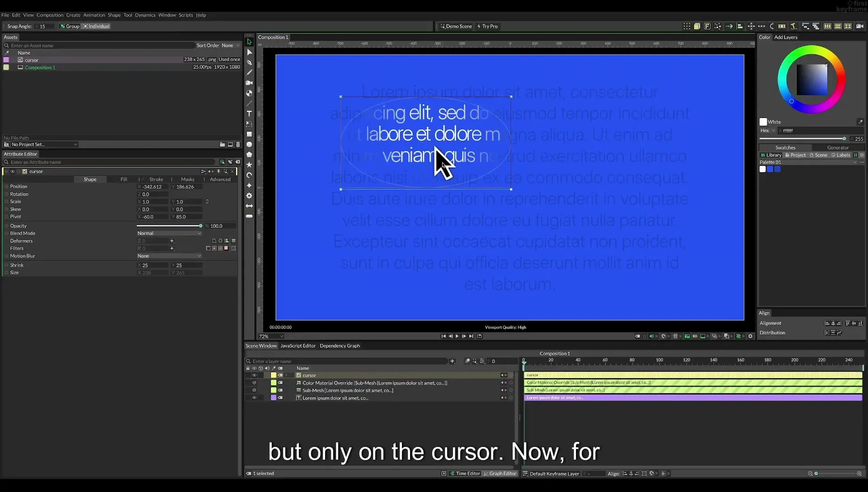Select the Pen tool in the toolbar
Viewport: 868px width, 492px height.
(x=249, y=62)
